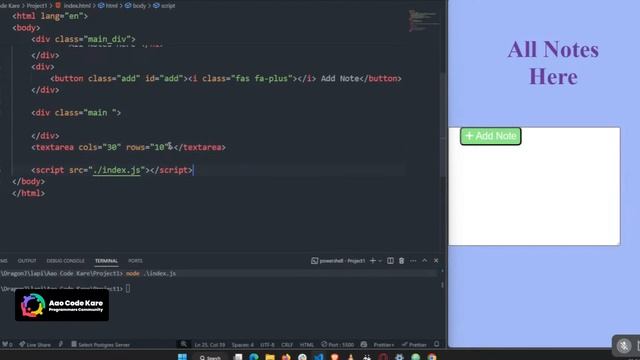Viewport: 640px width, 360px height.
Task: Click the html breadcrumb element
Action: pos(108,5)
